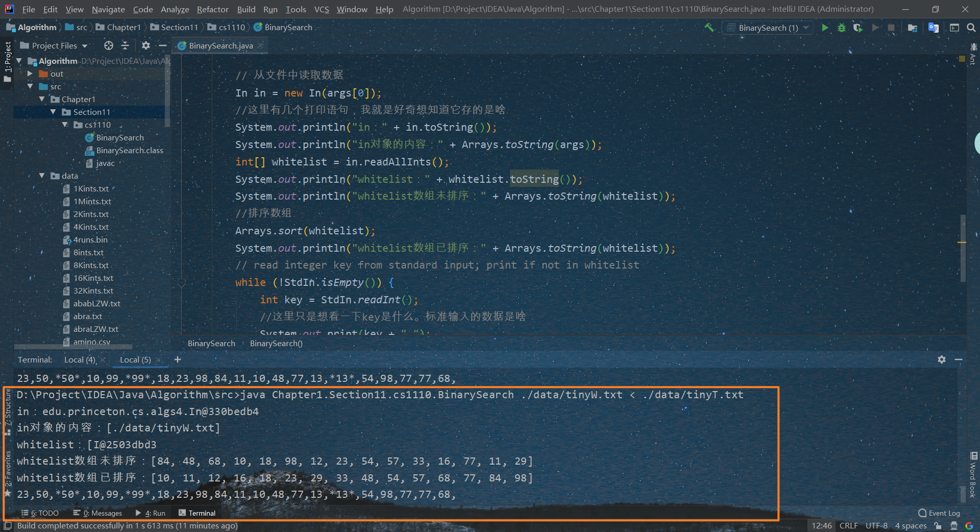Open the Ant tool window
The width and height of the screenshot is (980, 532).
pos(973,55)
